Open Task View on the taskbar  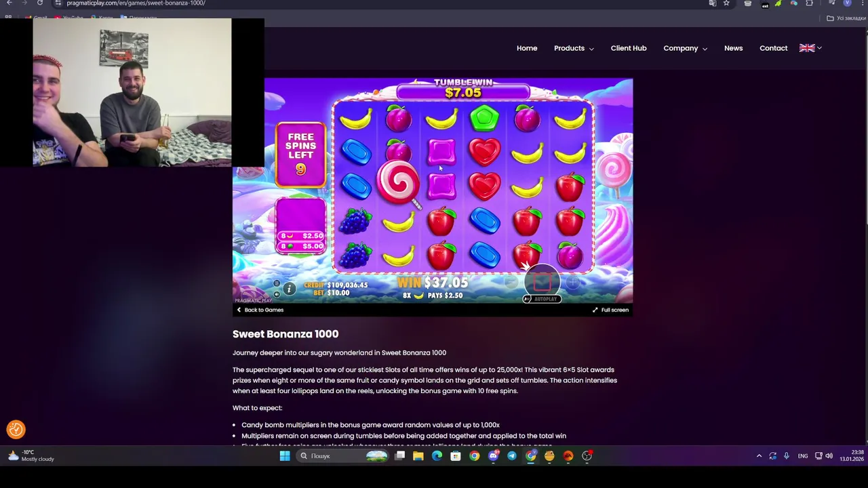(x=400, y=456)
